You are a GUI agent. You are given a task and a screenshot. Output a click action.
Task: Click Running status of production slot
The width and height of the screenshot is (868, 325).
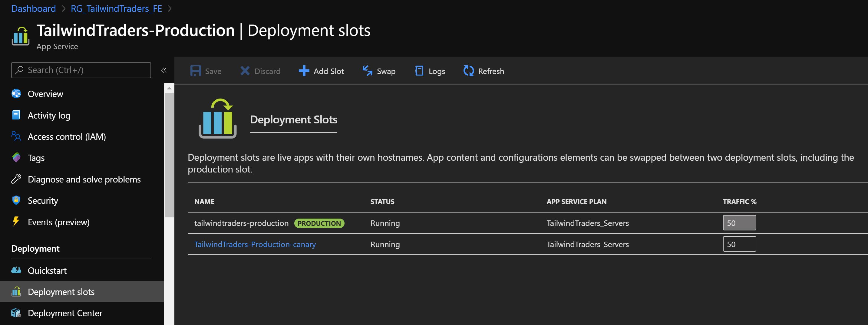[385, 223]
